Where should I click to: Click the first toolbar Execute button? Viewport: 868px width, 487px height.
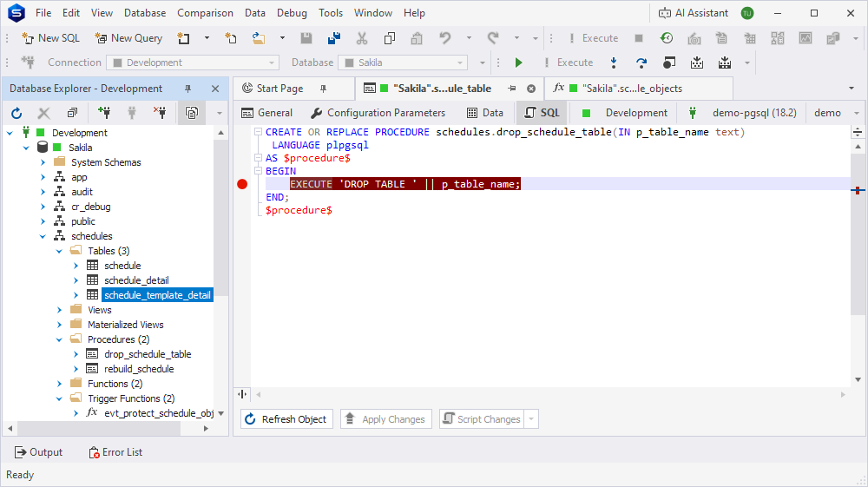coord(592,38)
